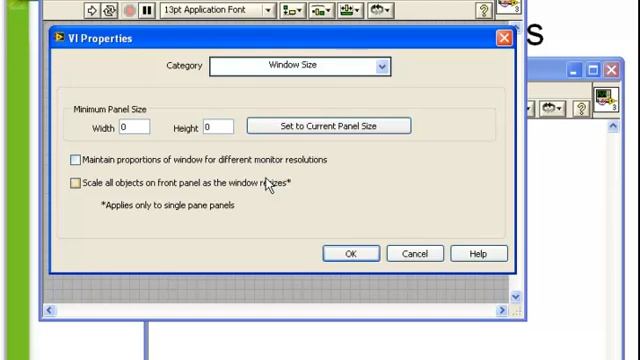Click the Minimum Panel Size label

pos(110,109)
